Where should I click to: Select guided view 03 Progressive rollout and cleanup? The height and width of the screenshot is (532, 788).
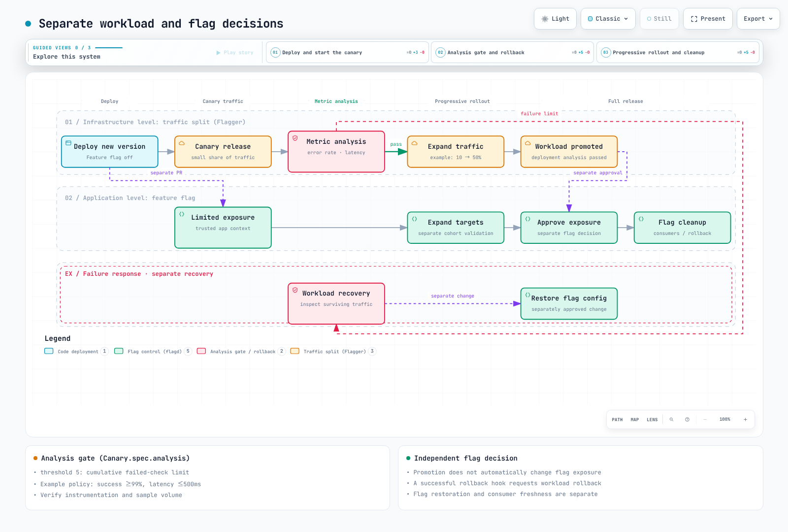(x=678, y=52)
